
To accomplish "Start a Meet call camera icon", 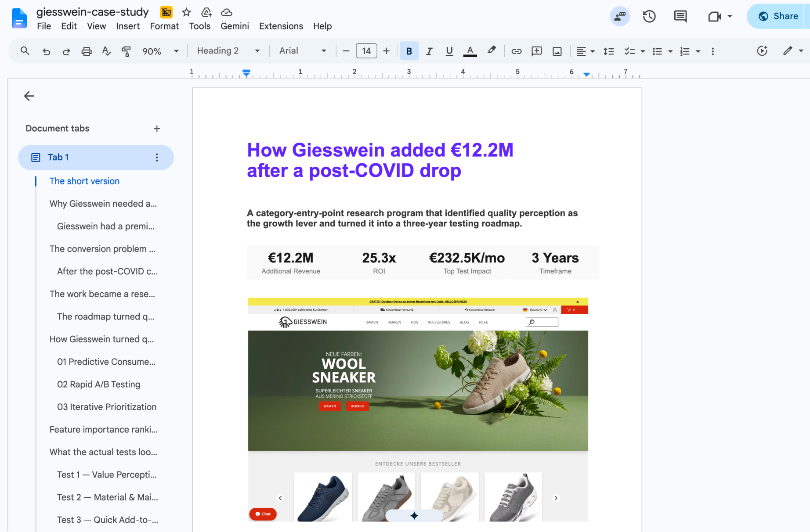I will 715,17.
